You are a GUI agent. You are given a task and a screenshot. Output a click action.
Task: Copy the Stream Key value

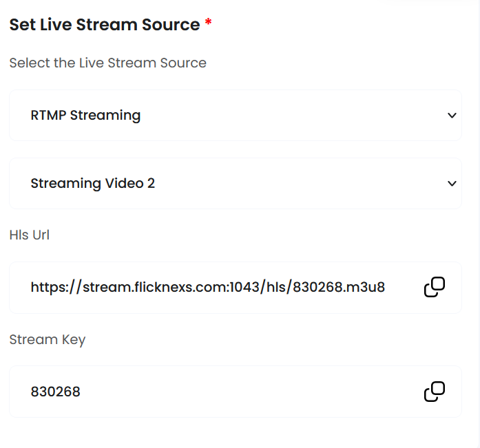[x=434, y=392]
